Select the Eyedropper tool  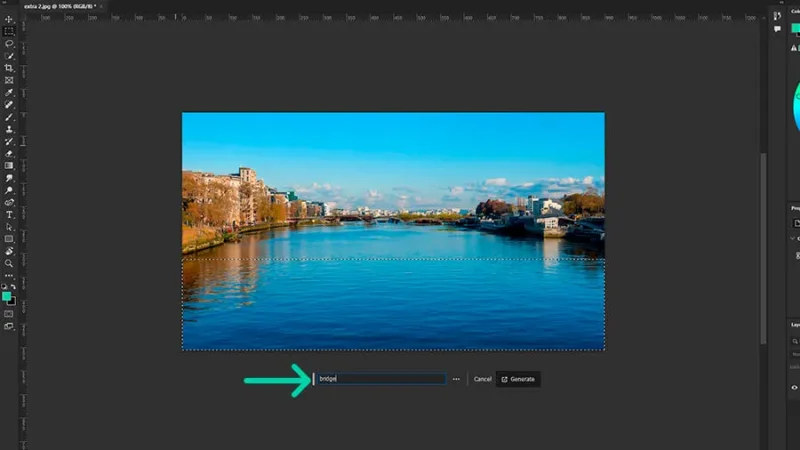tap(9, 92)
